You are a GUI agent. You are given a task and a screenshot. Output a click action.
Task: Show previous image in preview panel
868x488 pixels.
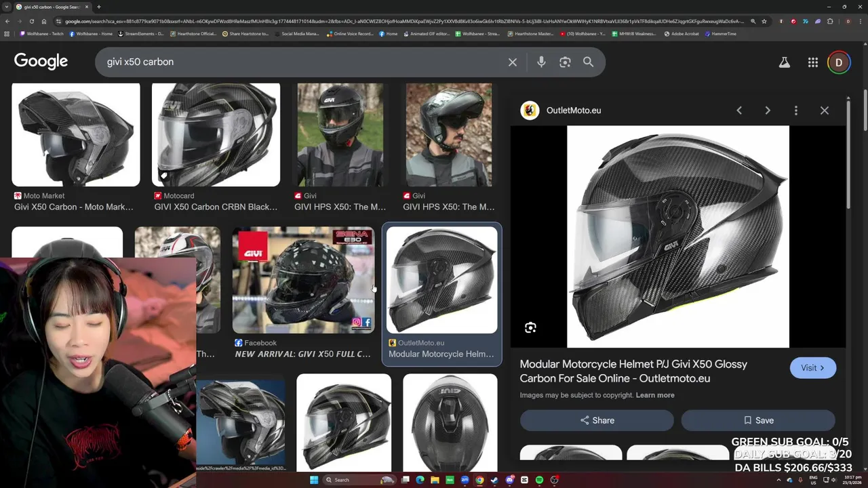739,110
